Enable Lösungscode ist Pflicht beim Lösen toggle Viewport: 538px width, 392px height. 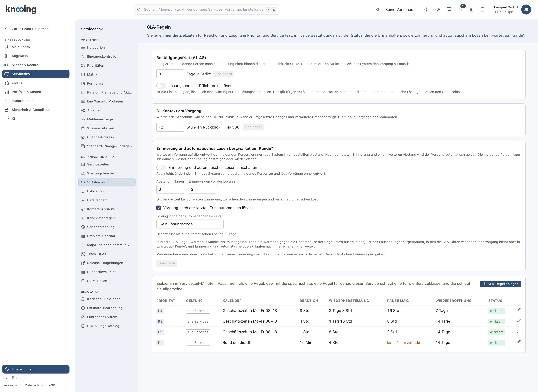tap(161, 86)
